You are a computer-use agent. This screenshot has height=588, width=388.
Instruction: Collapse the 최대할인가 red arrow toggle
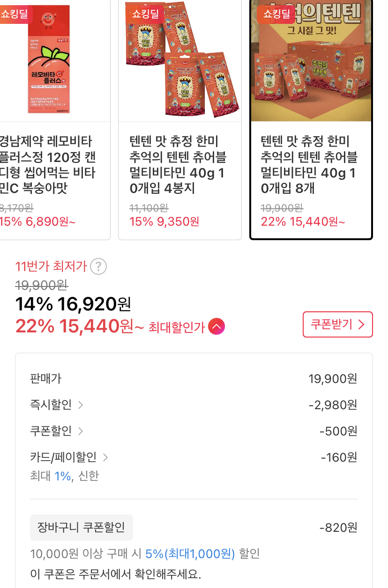(216, 327)
